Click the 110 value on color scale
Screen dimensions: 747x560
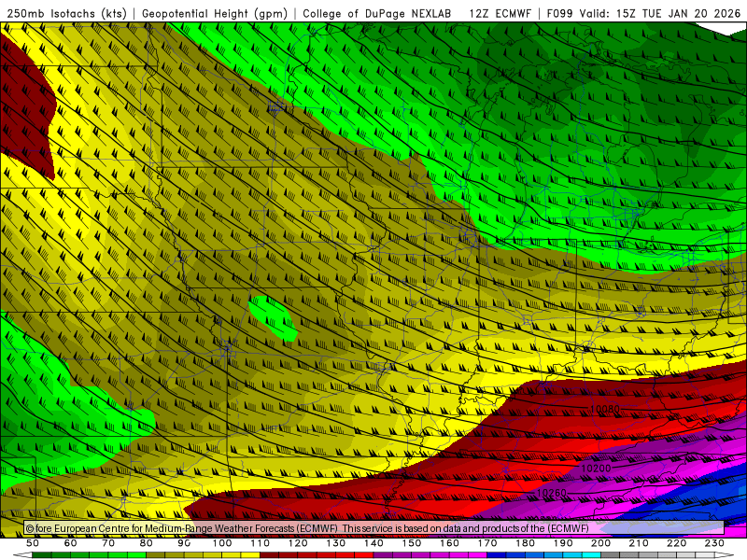261,543
